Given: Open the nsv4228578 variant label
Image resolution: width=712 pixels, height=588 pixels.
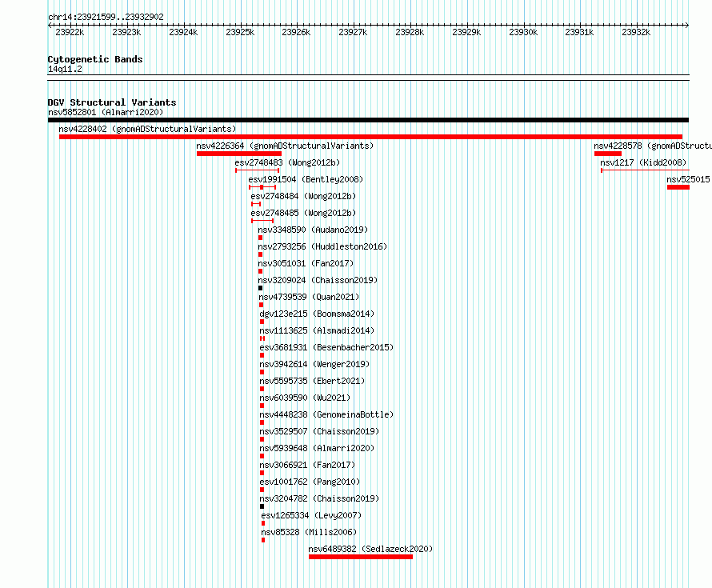Looking at the screenshot, I should click(653, 146).
